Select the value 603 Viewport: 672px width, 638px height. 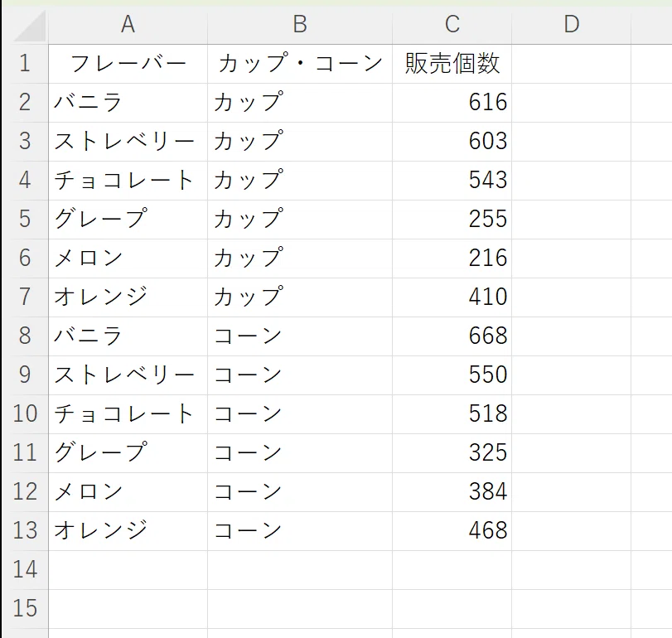(x=452, y=142)
